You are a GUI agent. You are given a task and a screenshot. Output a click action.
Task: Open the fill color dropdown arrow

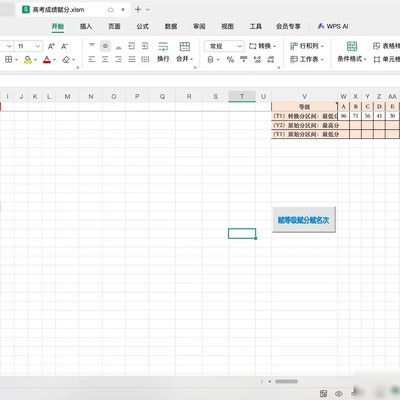35,60
